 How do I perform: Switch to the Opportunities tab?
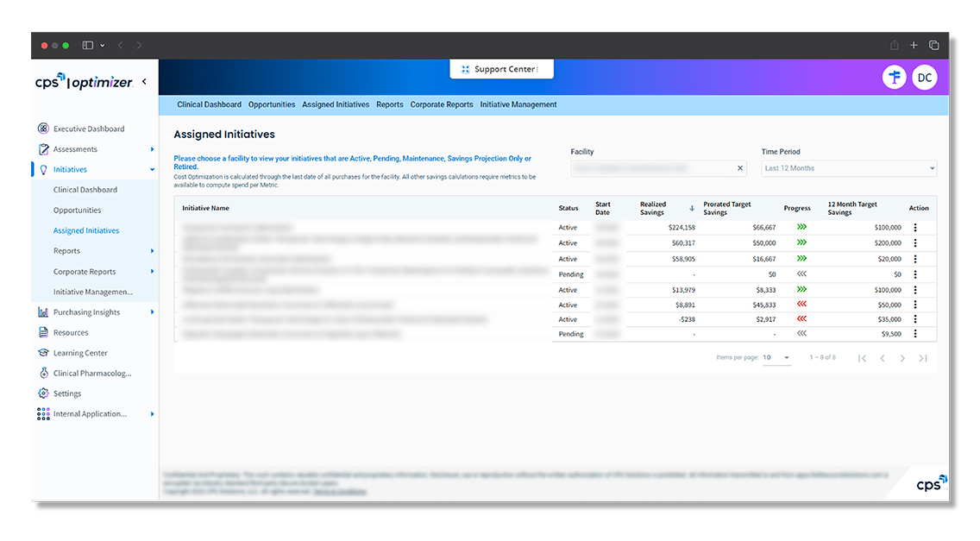tap(271, 104)
